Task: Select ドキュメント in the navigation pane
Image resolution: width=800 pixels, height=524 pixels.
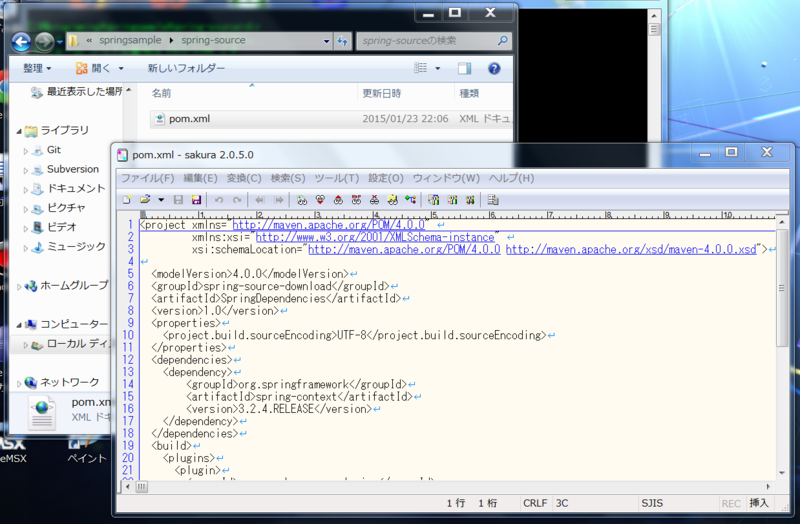Action: 76,188
